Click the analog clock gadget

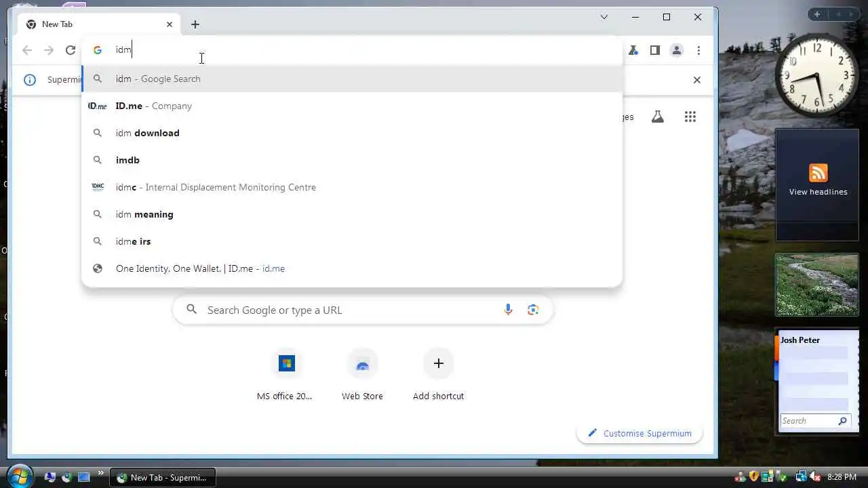click(x=816, y=75)
